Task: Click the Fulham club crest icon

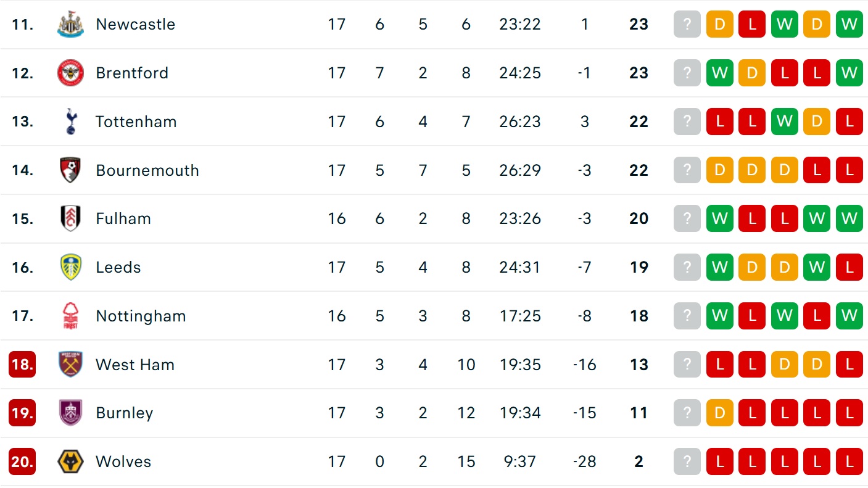Action: (x=70, y=218)
